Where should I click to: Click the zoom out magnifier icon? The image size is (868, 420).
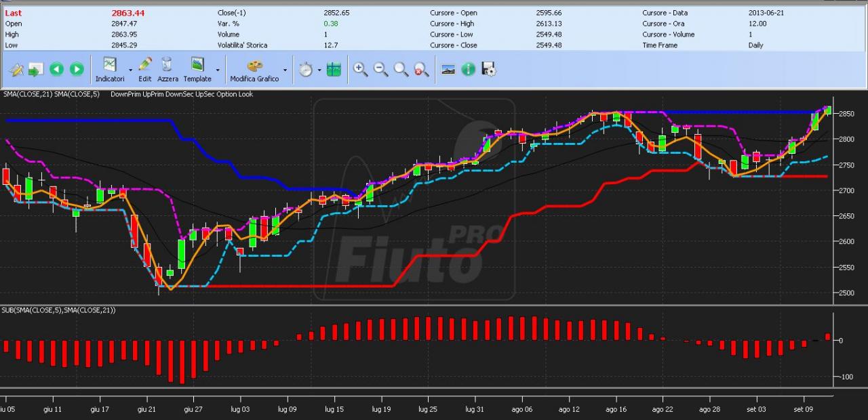381,69
